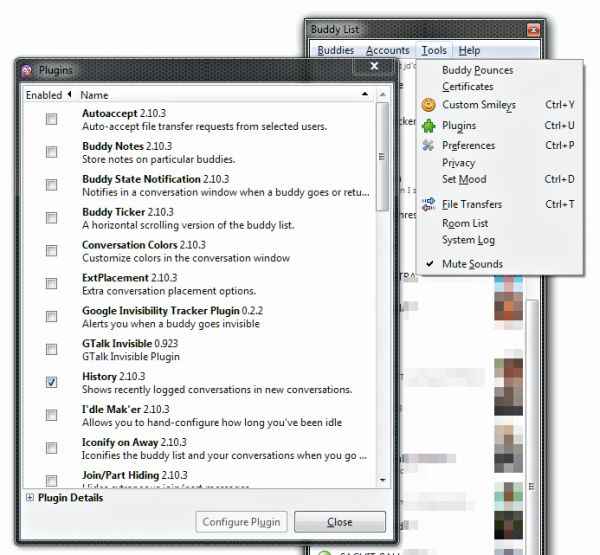Image resolution: width=600 pixels, height=555 pixels.
Task: Enable the Buddy Ticker checkbox
Action: tap(51, 218)
